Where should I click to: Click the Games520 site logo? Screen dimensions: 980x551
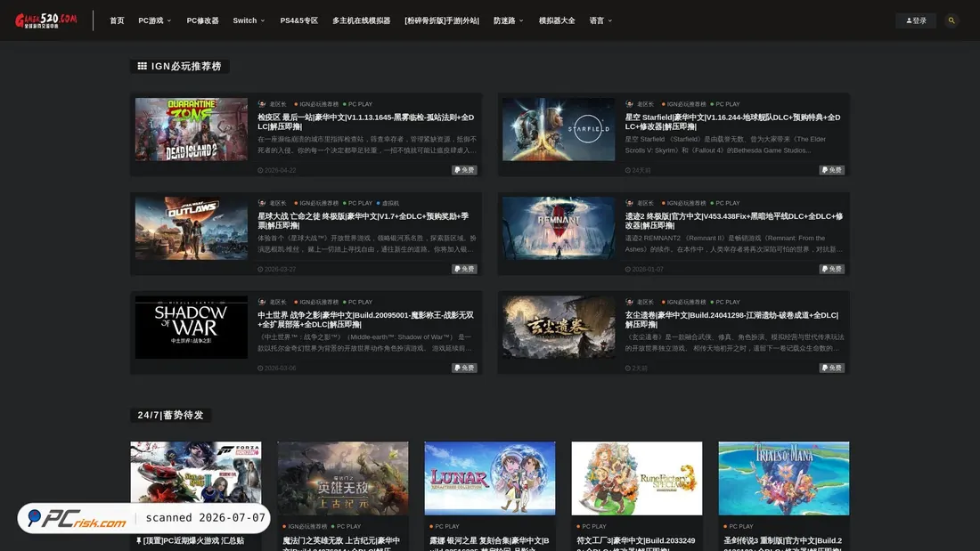click(46, 20)
